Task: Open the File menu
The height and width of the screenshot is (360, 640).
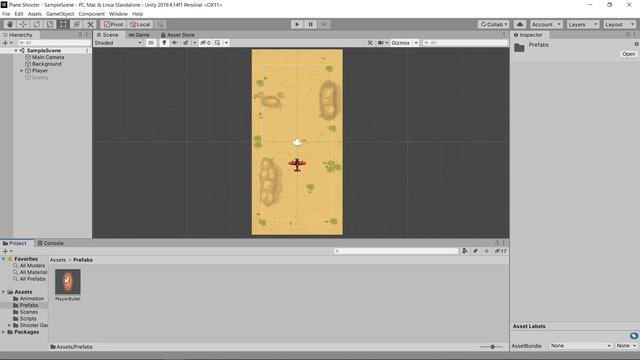Action: (x=6, y=14)
